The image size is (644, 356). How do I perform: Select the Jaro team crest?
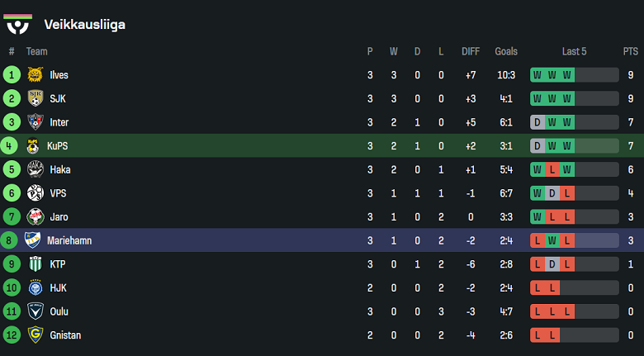click(36, 216)
